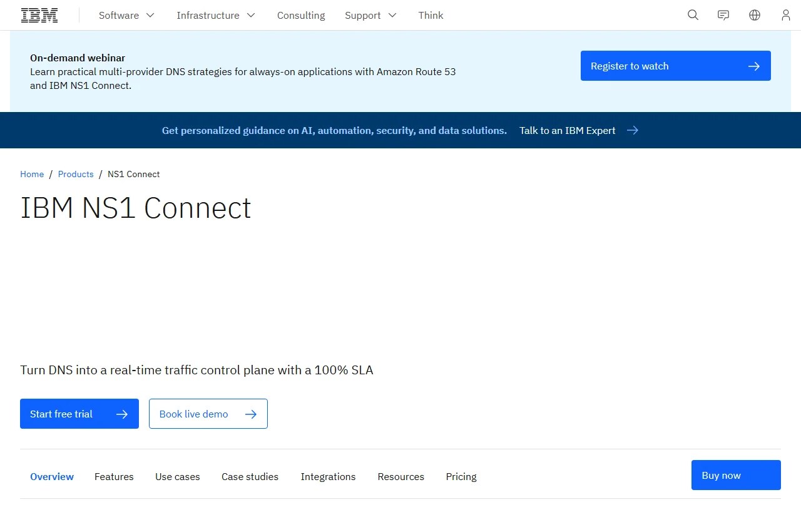Click the Start free trial button
This screenshot has height=532, width=801.
79,414
